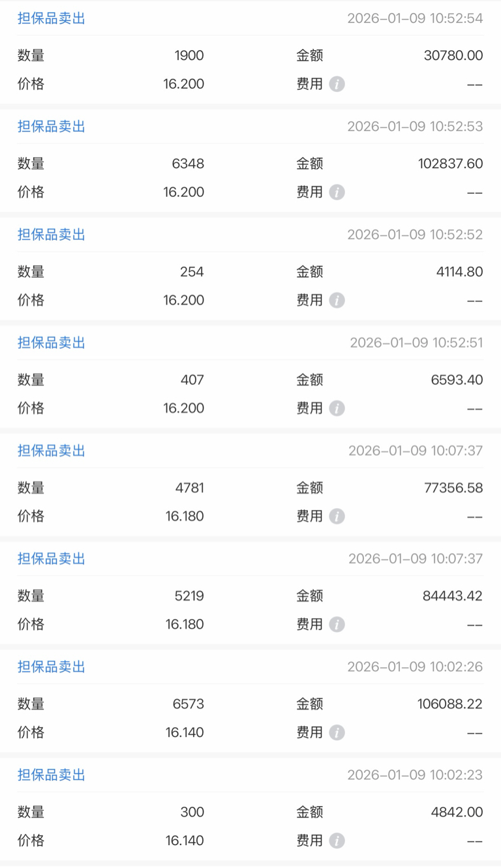Open 担保品卖出 record at 10:52:53
The image size is (501, 868).
[x=250, y=160]
